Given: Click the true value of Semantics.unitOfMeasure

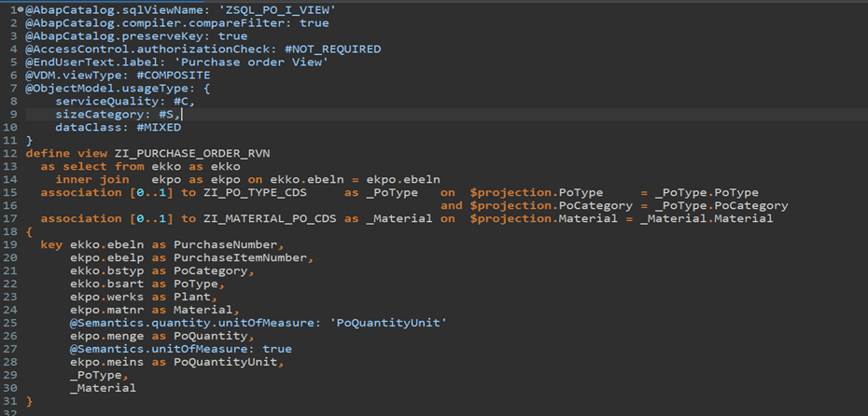Looking at the screenshot, I should pyautogui.click(x=277, y=349).
